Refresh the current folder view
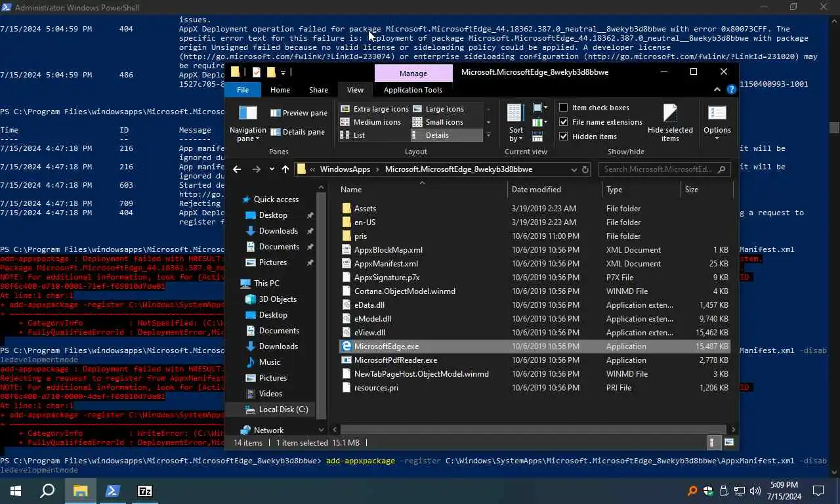The height and width of the screenshot is (504, 840). [x=585, y=169]
